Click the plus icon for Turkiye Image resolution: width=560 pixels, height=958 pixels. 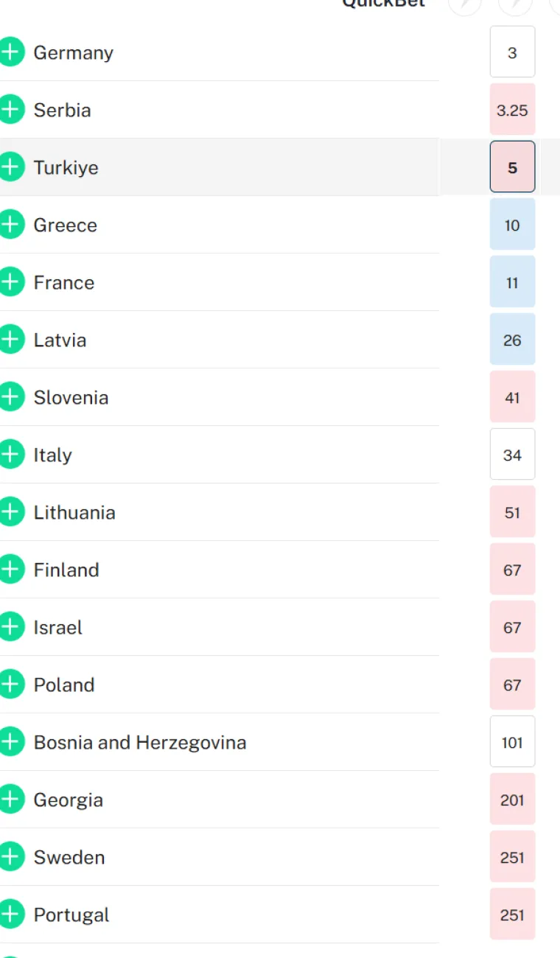tap(12, 167)
